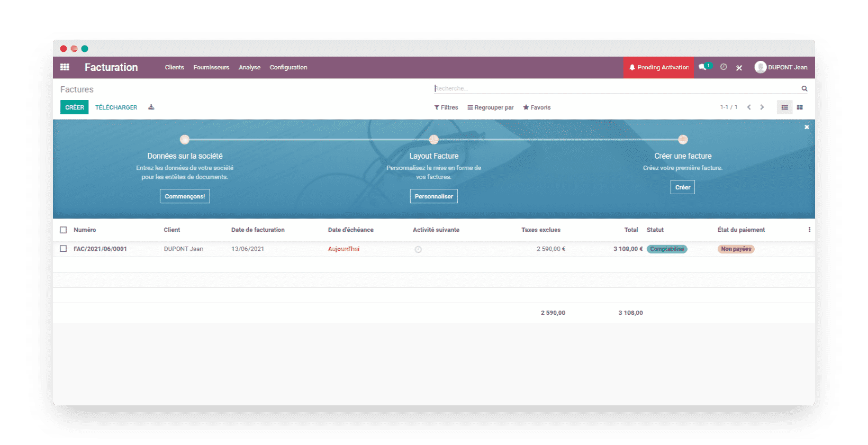Click the Layout Facture step dot

coord(434,140)
